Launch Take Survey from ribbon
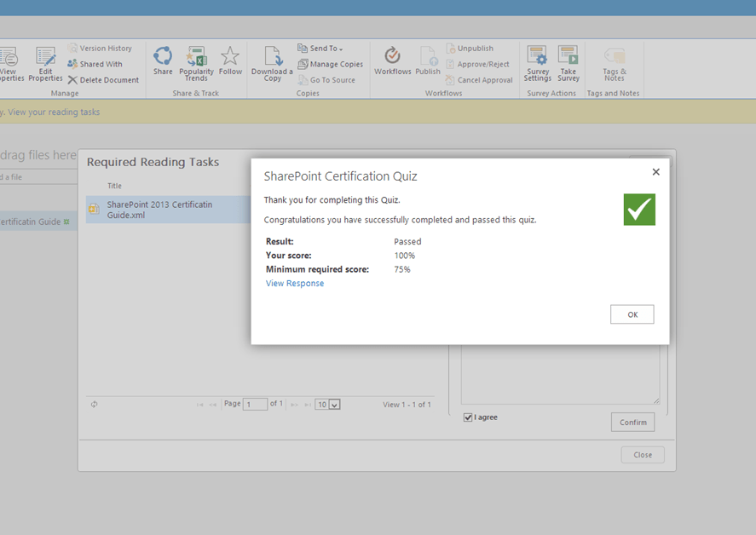Viewport: 756px width, 535px height. [568, 64]
